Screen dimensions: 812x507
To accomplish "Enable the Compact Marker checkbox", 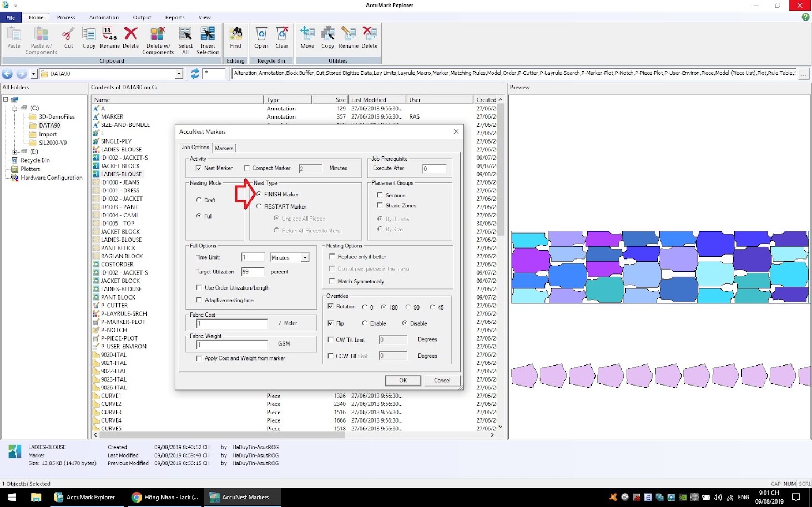I will coord(247,168).
